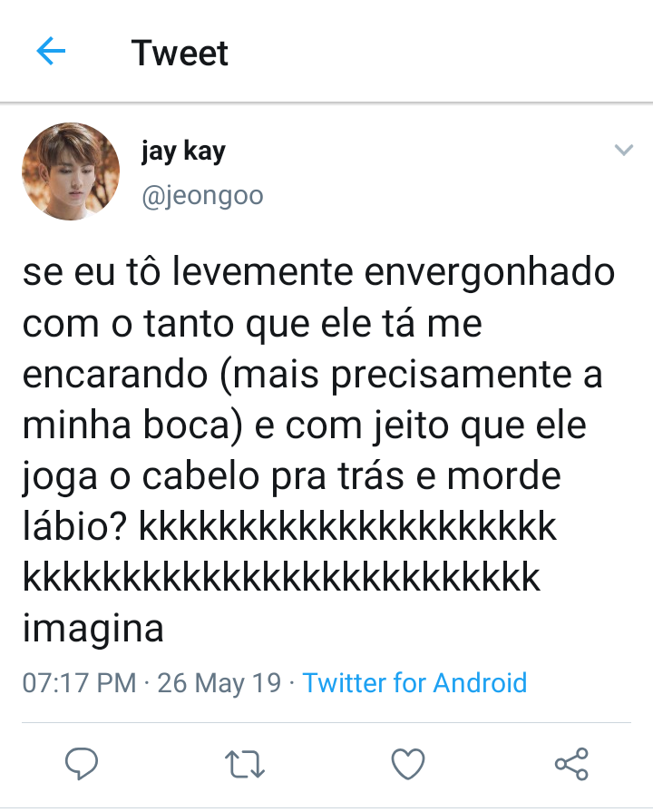Tap the 'joga o cabelo pra trás' line
This screenshot has width=653, height=812.
(x=291, y=476)
